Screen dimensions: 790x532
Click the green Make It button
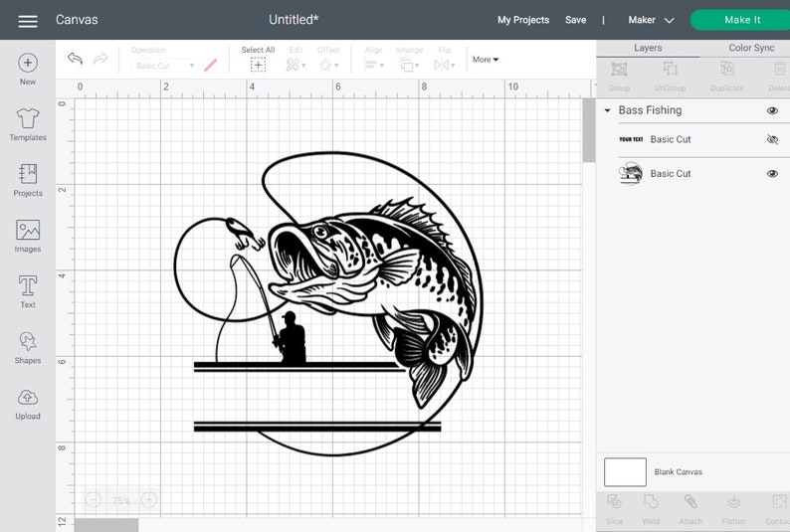[x=742, y=20]
